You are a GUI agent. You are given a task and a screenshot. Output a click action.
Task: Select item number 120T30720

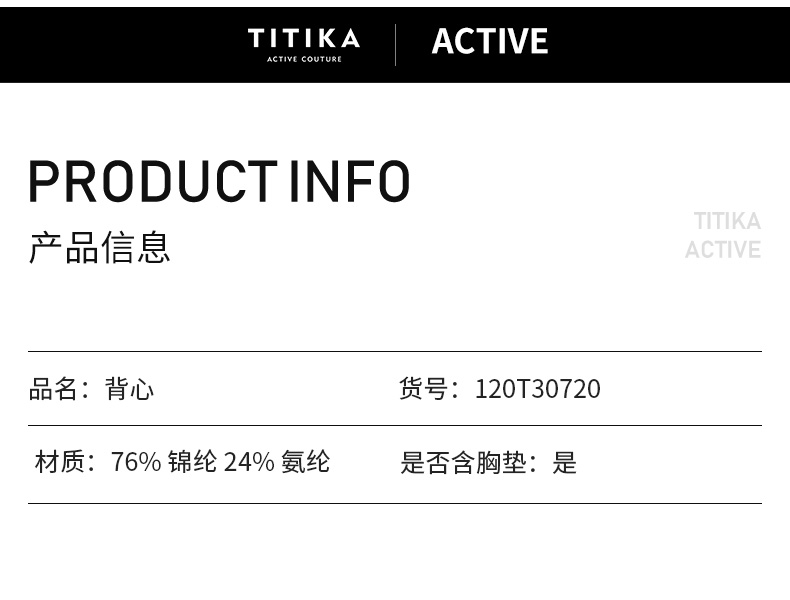click(x=537, y=389)
